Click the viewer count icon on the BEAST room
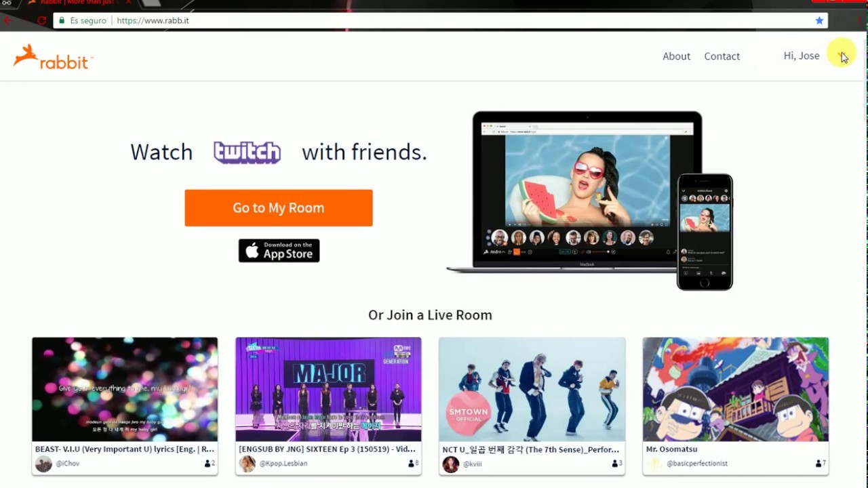The height and width of the screenshot is (488, 868). 208,464
